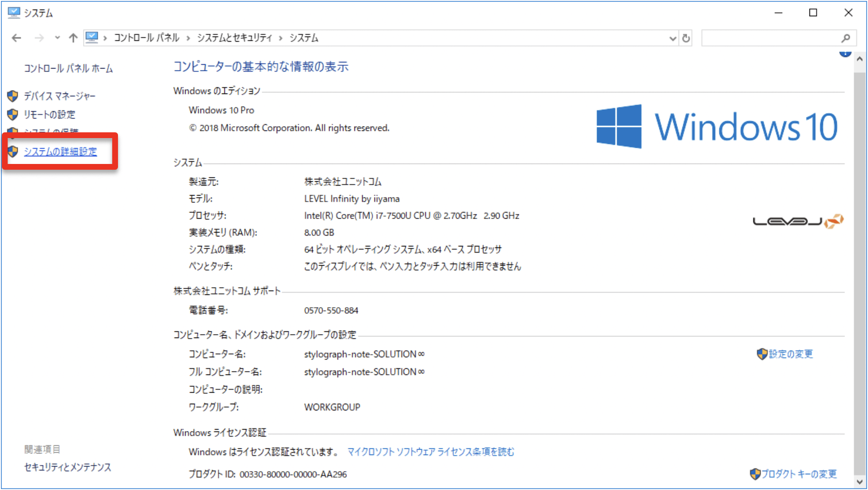This screenshot has width=868, height=490.
Task: Click フル コンピューター名 value
Action: (x=364, y=372)
